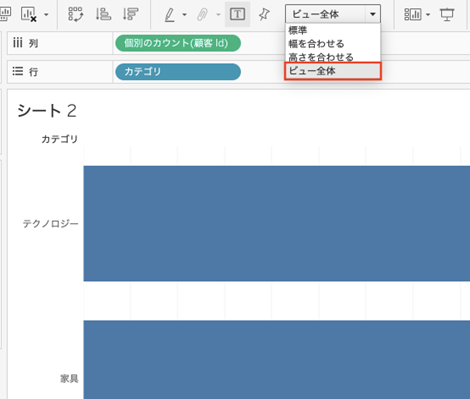The width and height of the screenshot is (470, 399).
Task: Open the show/hide cards icon
Action: click(413, 14)
